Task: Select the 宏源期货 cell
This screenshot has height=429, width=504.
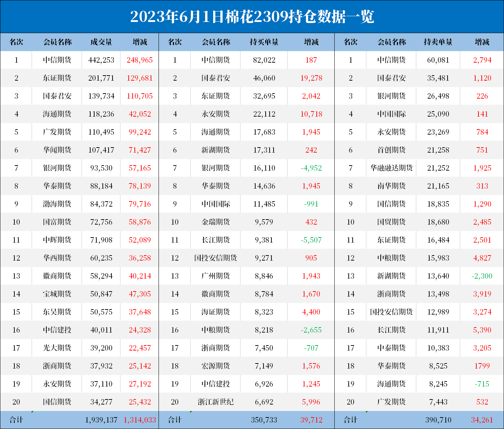Action: 216,366
